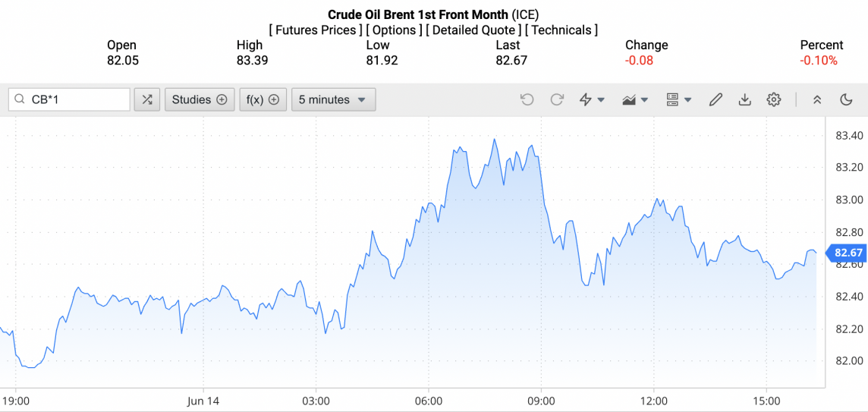
Task: Open the Detailed Quote link
Action: tap(473, 30)
